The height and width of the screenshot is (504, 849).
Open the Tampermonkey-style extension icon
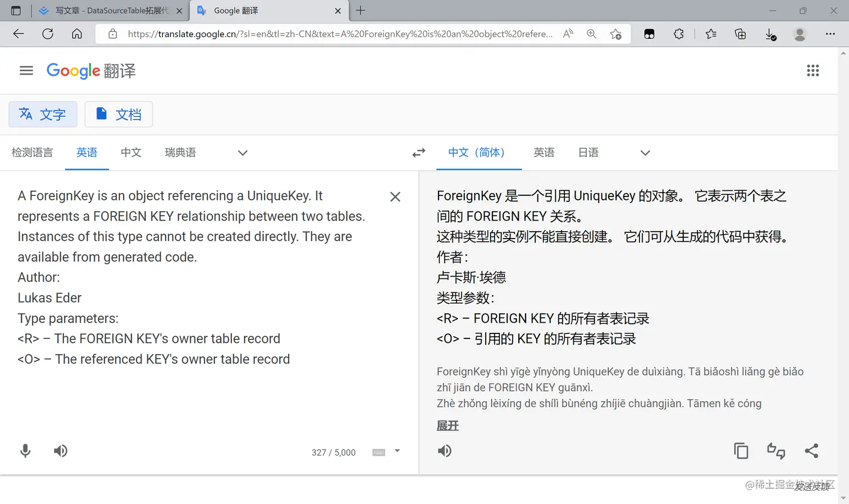click(649, 34)
